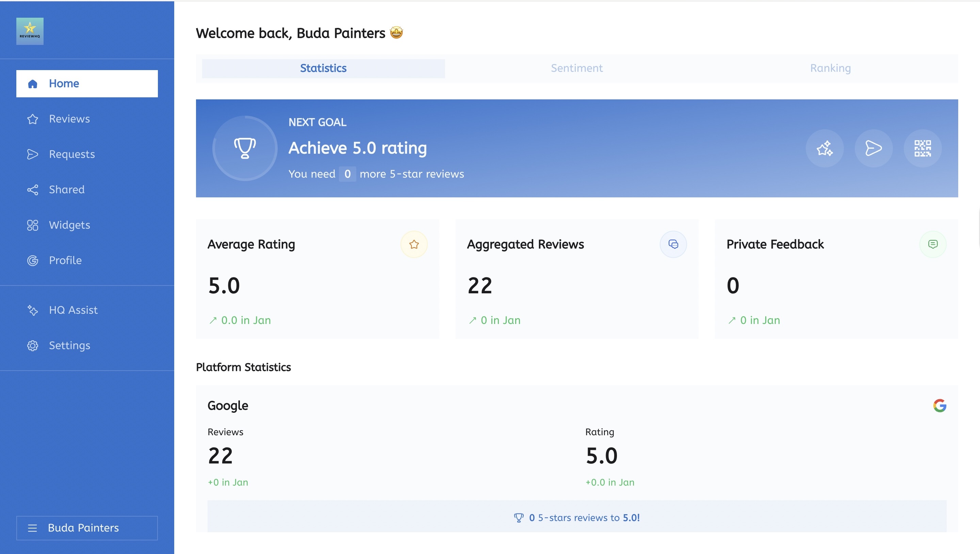Click the star icon on Average Rating card
Image resolution: width=980 pixels, height=554 pixels.
click(414, 244)
